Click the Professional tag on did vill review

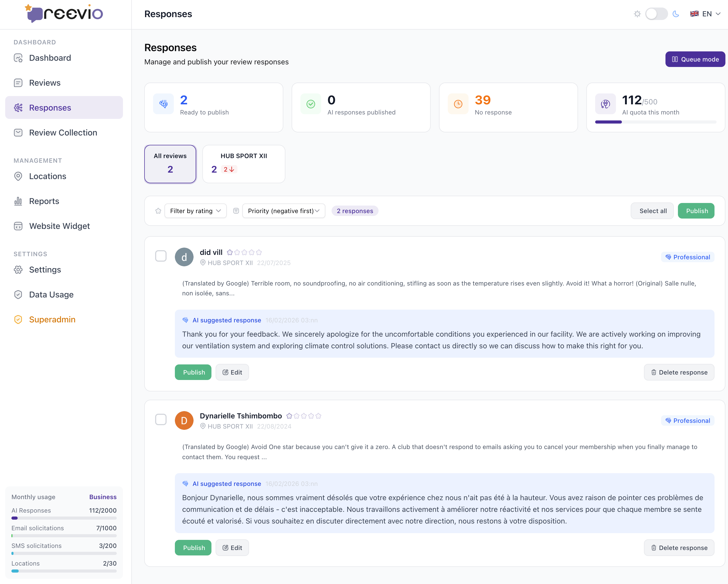[x=688, y=257]
